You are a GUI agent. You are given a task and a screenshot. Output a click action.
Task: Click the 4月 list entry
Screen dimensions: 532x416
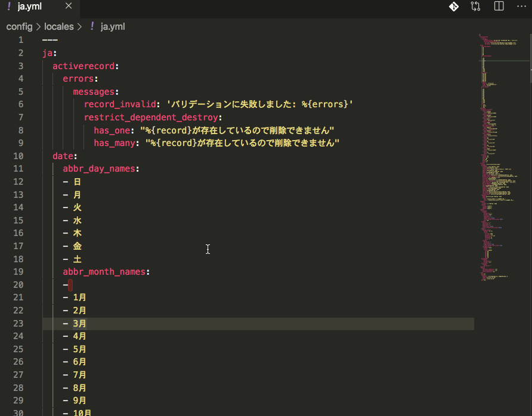[79, 336]
